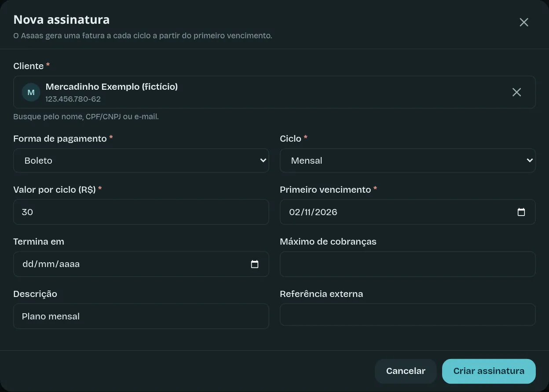Focus the Referência externa input
549x392 pixels.
407,315
